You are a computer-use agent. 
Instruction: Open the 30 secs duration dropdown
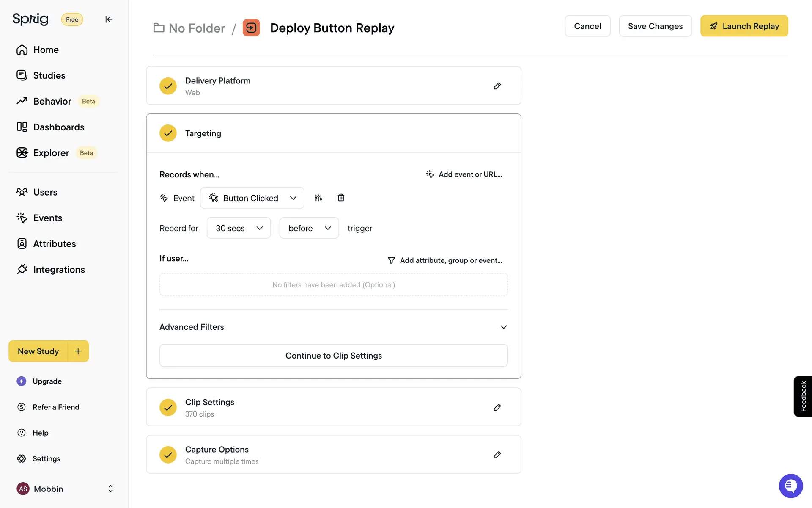[239, 228]
